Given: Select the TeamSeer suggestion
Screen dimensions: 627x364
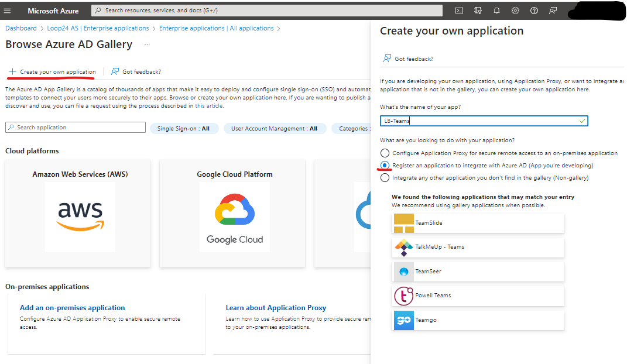Looking at the screenshot, I should click(478, 272).
